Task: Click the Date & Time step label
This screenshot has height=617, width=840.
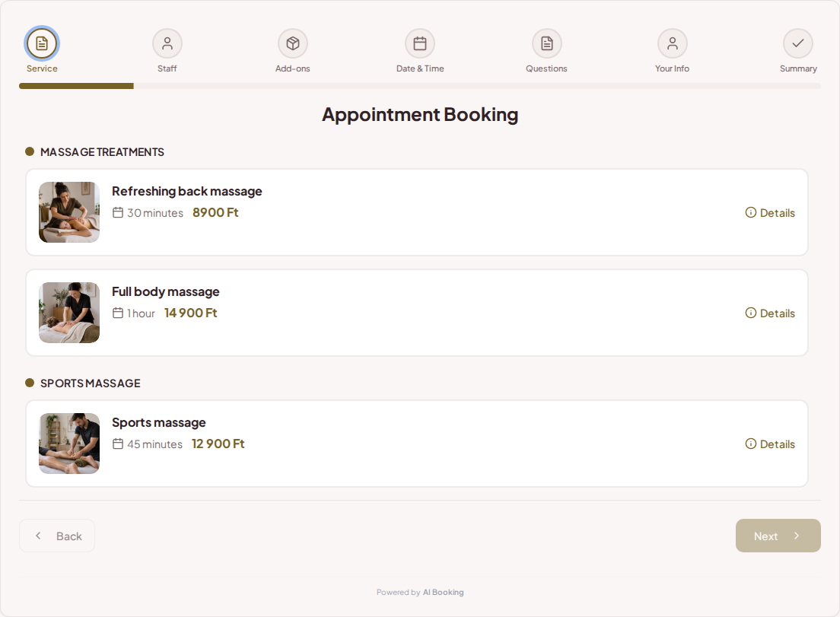Action: pyautogui.click(x=420, y=68)
